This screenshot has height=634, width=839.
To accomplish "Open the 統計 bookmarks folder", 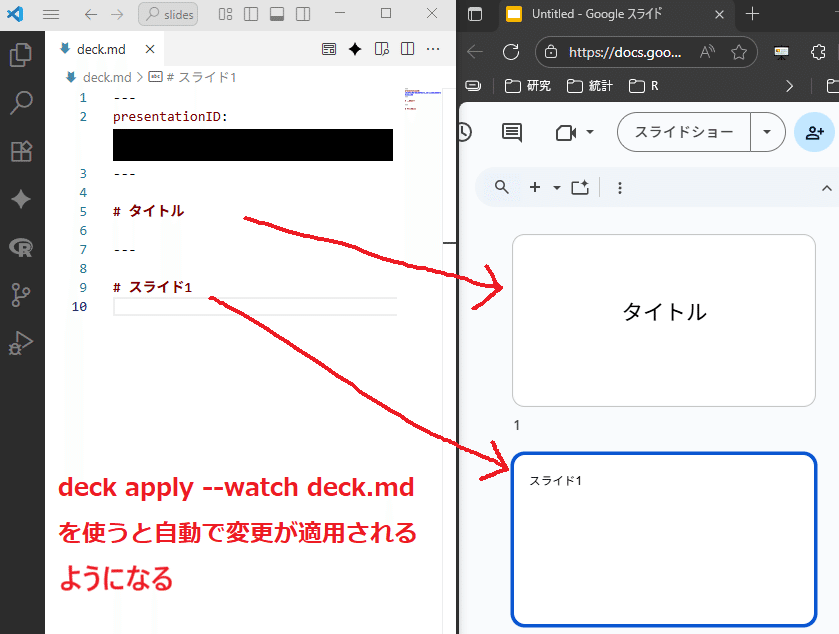I will (x=590, y=86).
